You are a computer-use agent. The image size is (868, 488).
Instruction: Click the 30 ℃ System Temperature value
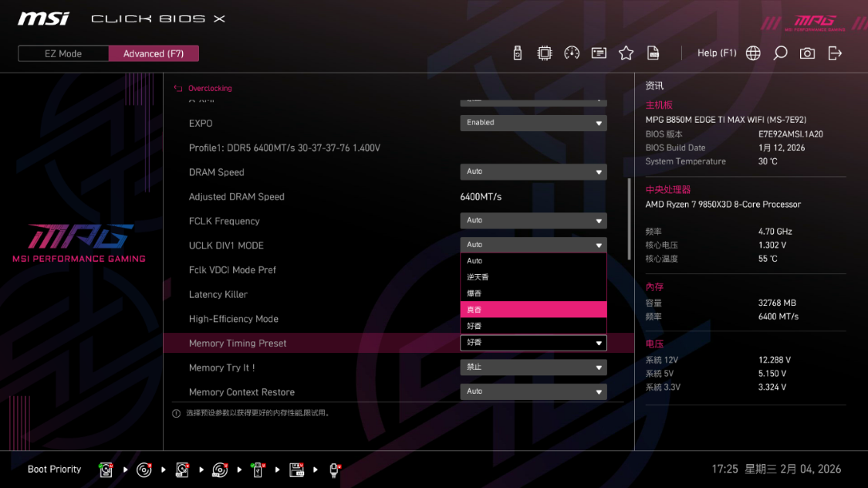pyautogui.click(x=768, y=161)
